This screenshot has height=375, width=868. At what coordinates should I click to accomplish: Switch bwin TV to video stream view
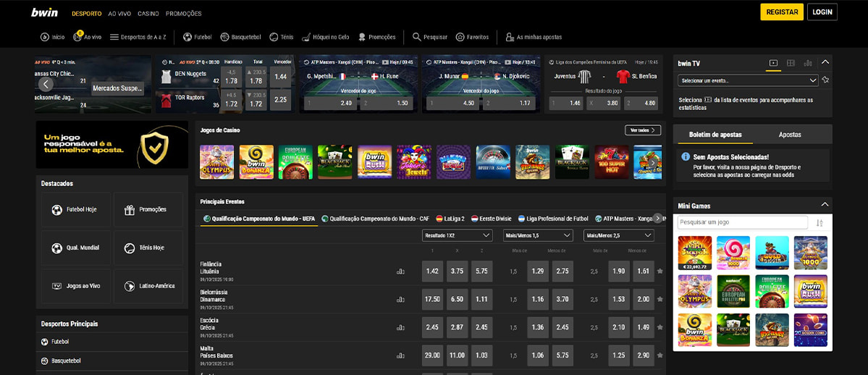point(774,63)
